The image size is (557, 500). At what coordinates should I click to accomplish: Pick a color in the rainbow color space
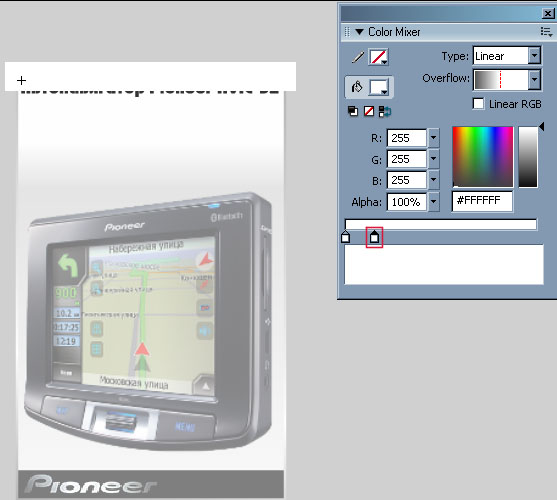coord(482,157)
